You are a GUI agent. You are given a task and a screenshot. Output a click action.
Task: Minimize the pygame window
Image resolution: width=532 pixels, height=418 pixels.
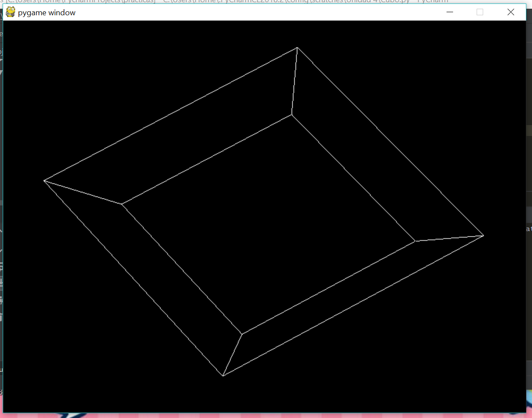point(450,12)
